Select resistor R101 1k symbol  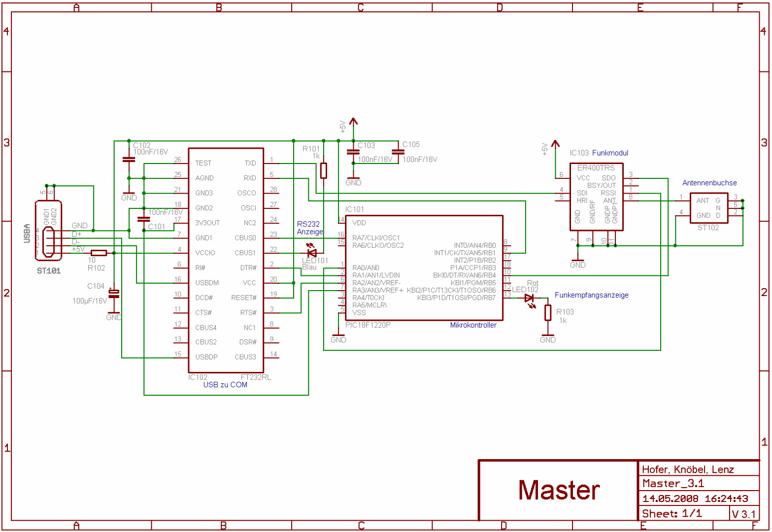pos(323,170)
